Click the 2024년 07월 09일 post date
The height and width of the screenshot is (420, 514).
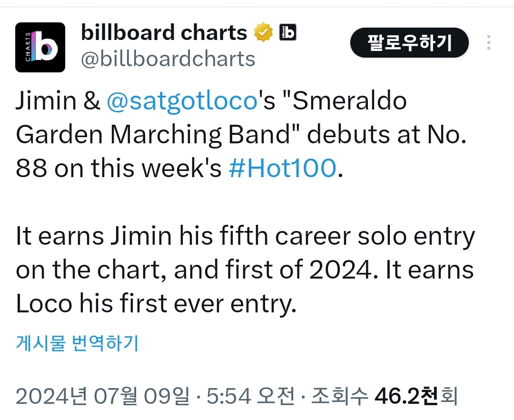coord(103,396)
